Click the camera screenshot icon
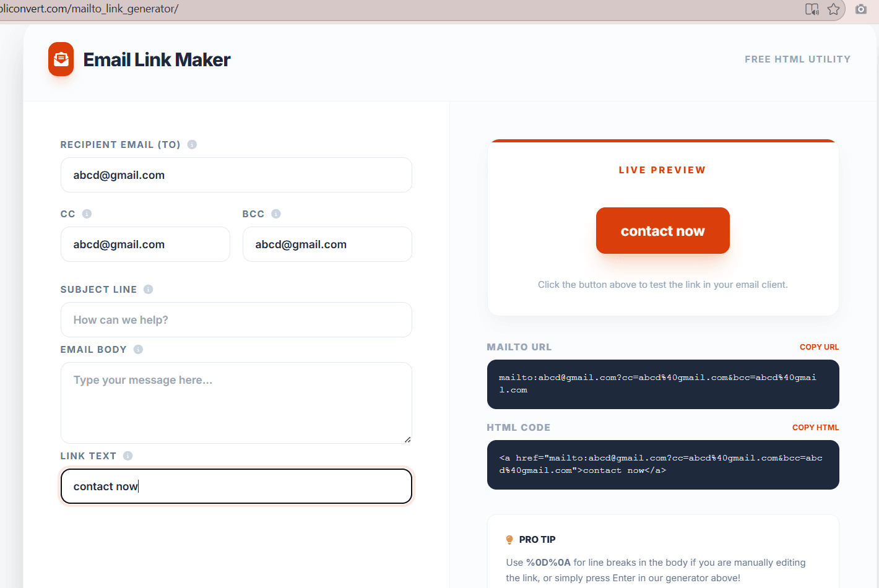Viewport: 879px width, 588px height. (861, 9)
